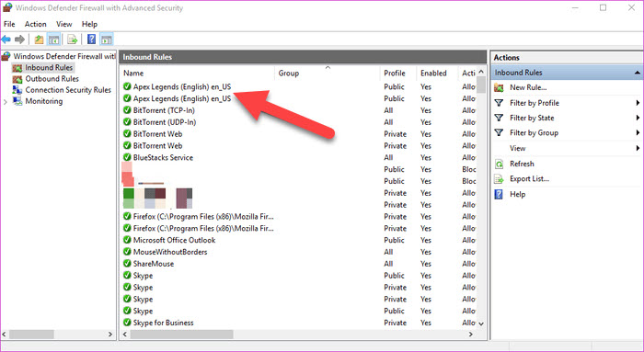
Task: Click the Filter by Group funnel icon
Action: [499, 132]
